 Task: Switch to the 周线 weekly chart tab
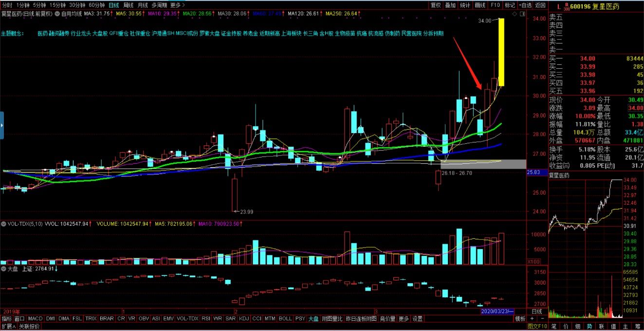point(128,5)
